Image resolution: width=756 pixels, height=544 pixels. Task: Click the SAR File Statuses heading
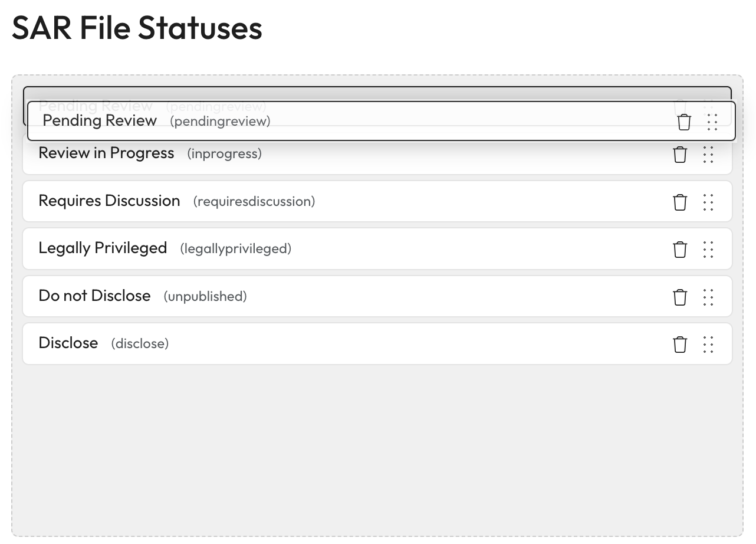[137, 28]
